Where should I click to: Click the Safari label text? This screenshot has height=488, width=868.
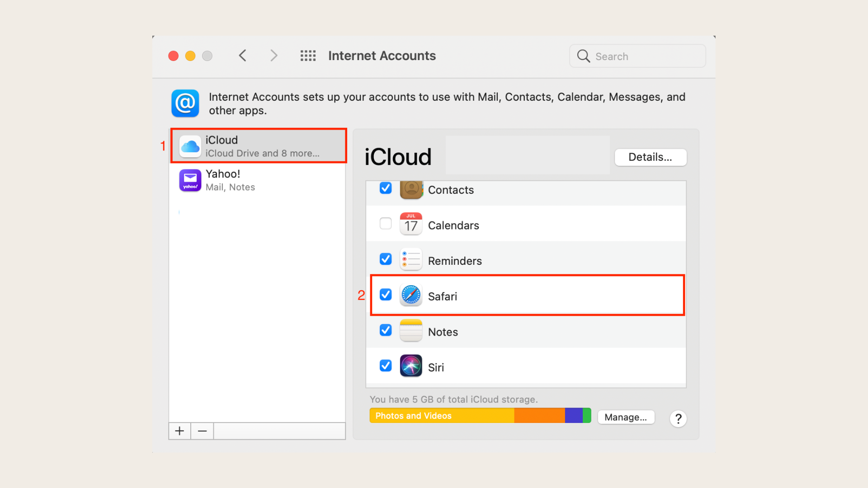(443, 296)
